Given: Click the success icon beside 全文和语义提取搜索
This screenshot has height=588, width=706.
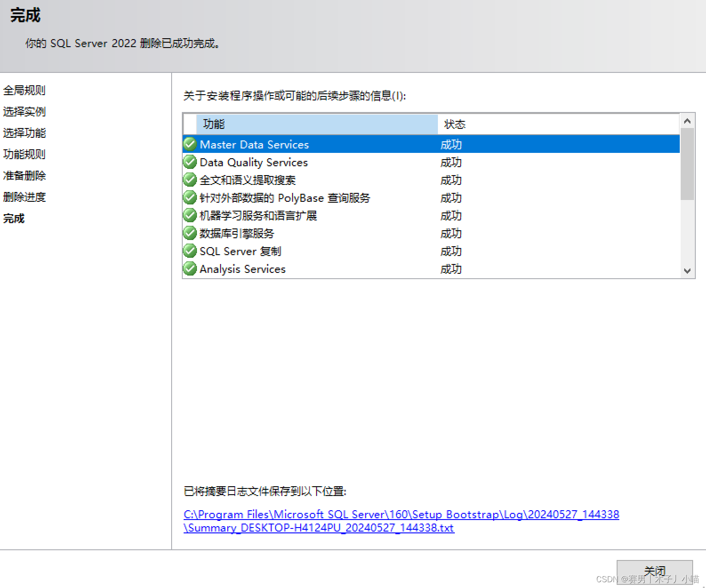Looking at the screenshot, I should pyautogui.click(x=190, y=180).
